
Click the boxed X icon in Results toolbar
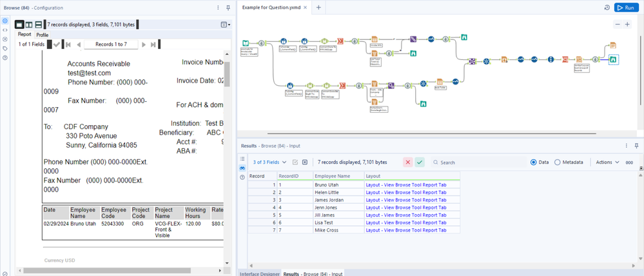(x=305, y=163)
